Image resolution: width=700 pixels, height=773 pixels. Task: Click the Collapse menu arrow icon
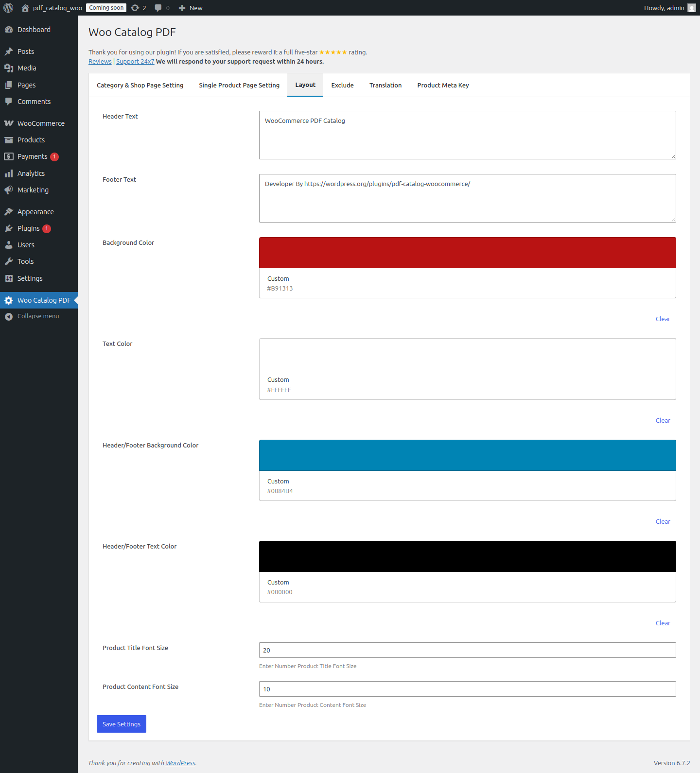[x=9, y=316]
